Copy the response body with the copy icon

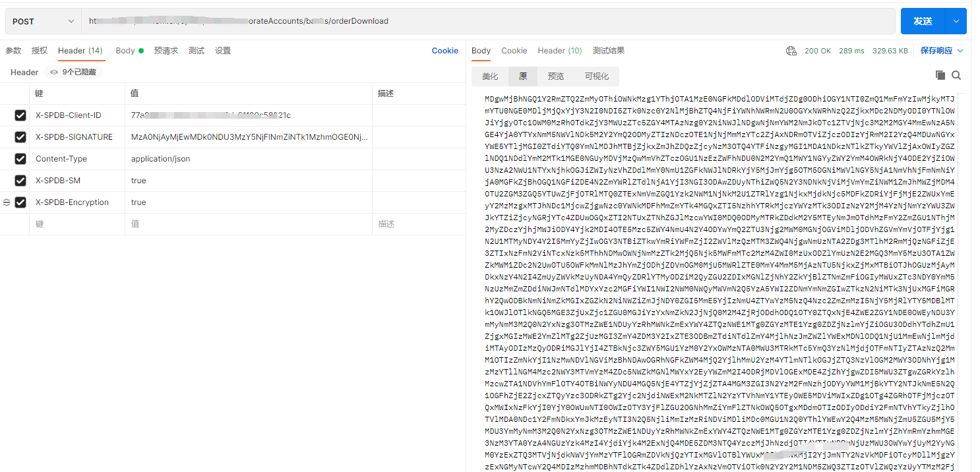(x=940, y=76)
